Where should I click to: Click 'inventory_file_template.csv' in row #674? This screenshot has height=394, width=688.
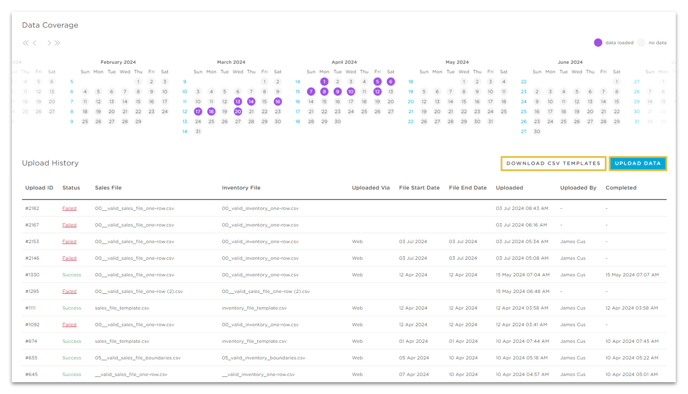point(254,341)
